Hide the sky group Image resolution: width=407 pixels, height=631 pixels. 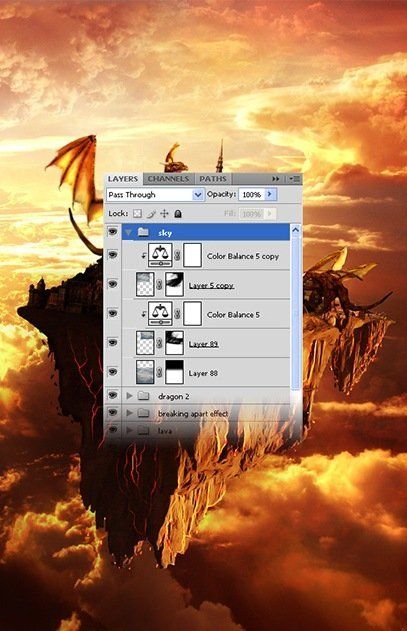113,232
